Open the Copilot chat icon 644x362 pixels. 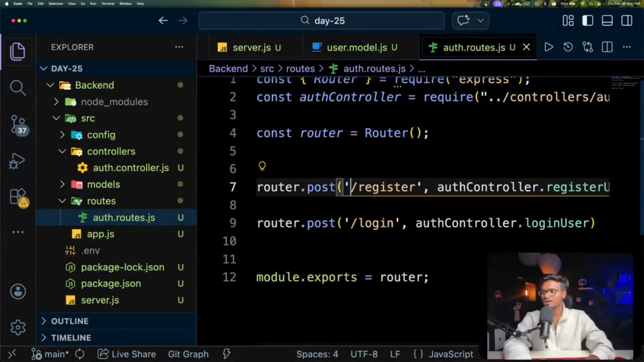(x=462, y=21)
